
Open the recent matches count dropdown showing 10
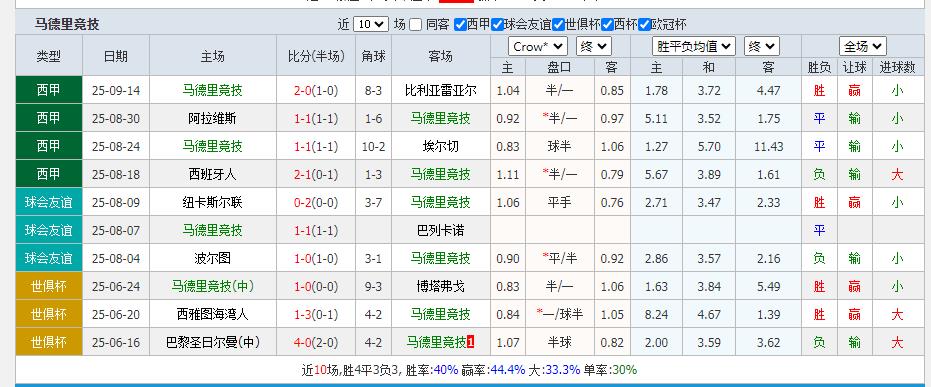click(x=370, y=24)
